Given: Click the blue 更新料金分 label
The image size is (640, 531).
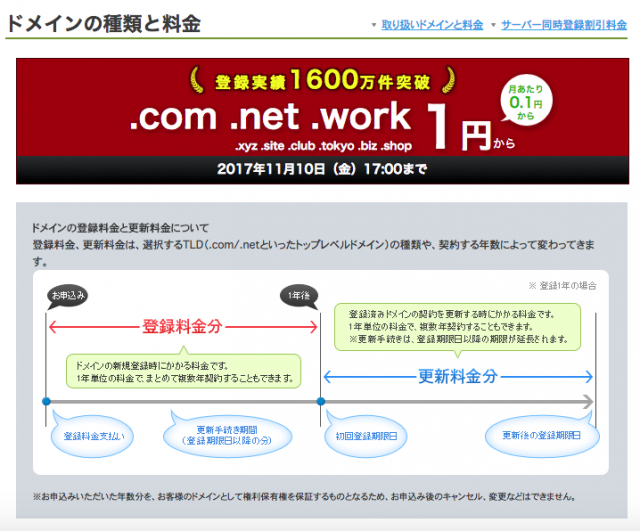Looking at the screenshot, I should point(458,376).
